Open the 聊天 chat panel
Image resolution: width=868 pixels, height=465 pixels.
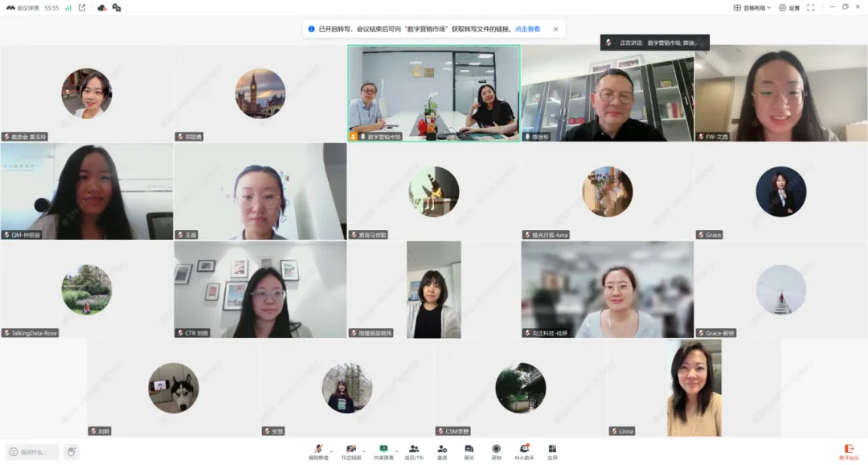(469, 451)
